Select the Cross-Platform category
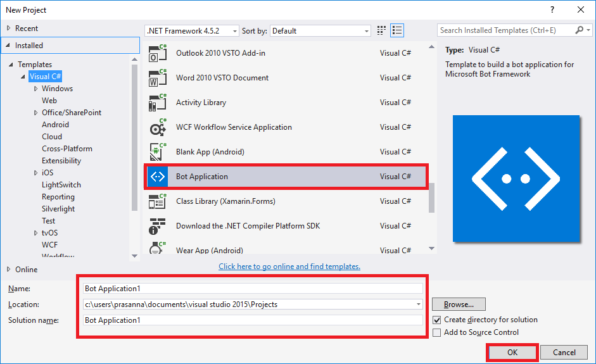 coord(67,149)
